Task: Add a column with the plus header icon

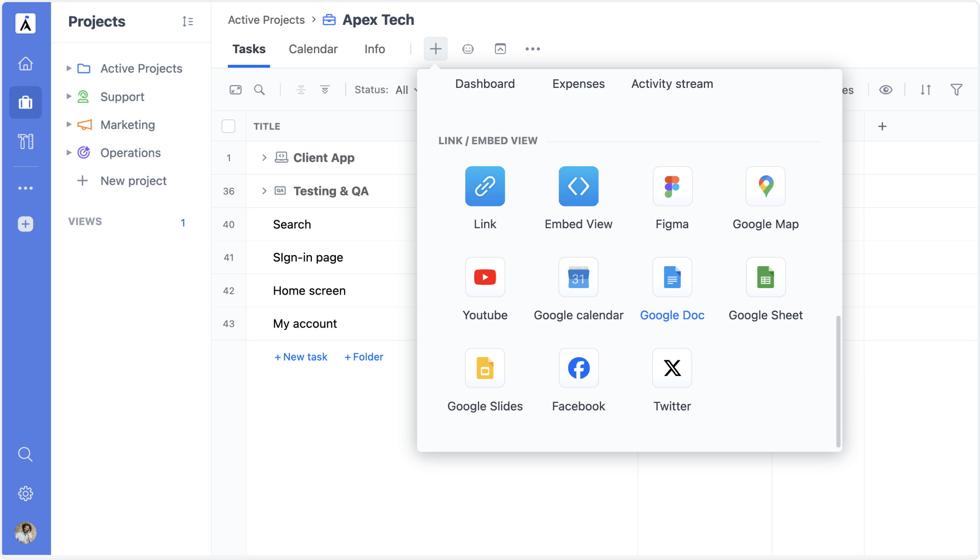Action: [882, 126]
